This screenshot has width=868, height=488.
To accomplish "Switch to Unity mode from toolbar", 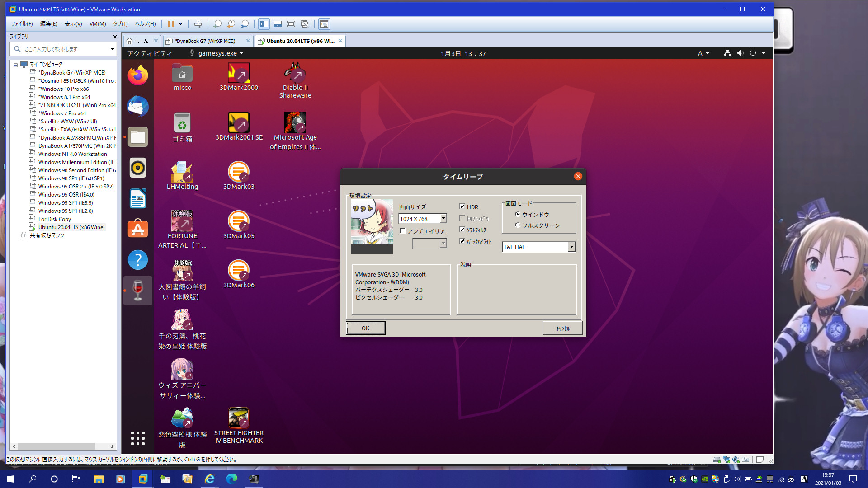I will pos(305,24).
